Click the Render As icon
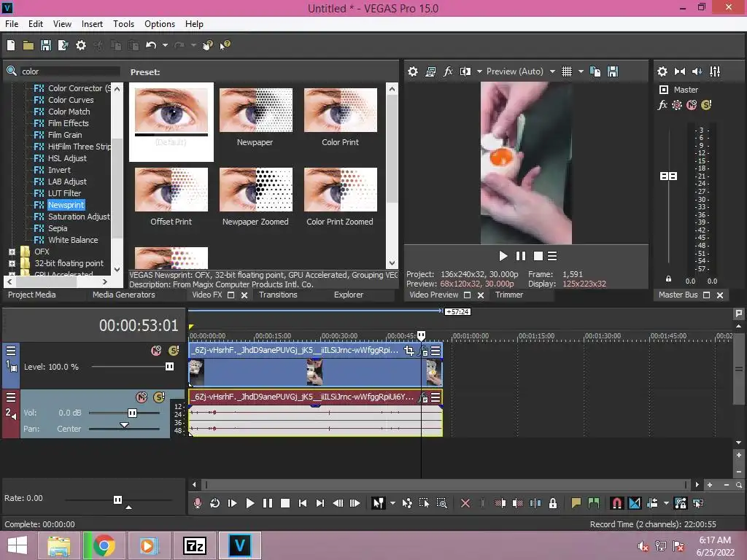The height and width of the screenshot is (560, 747). [x=63, y=45]
